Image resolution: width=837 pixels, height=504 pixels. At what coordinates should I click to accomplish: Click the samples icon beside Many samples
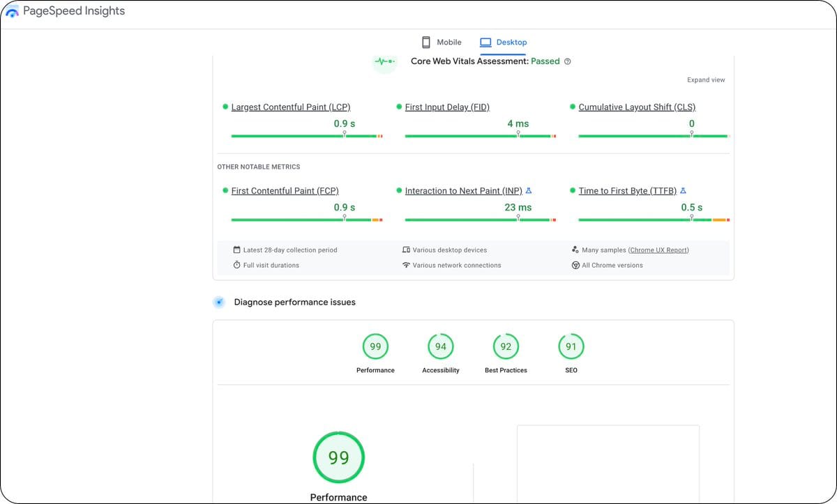(x=575, y=250)
